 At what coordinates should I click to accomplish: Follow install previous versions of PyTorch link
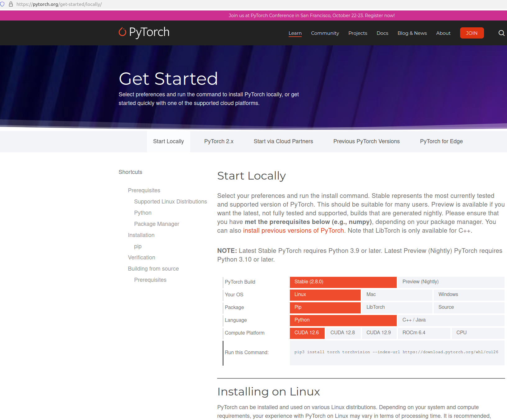click(x=294, y=231)
